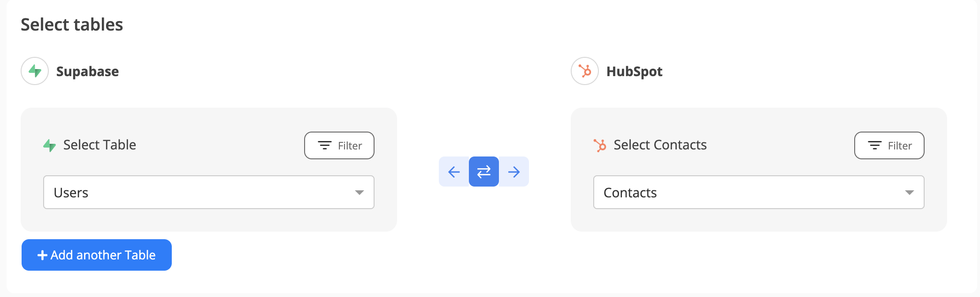This screenshot has height=297, width=980.
Task: Enable two-way sync with the middle arrows
Action: (484, 172)
